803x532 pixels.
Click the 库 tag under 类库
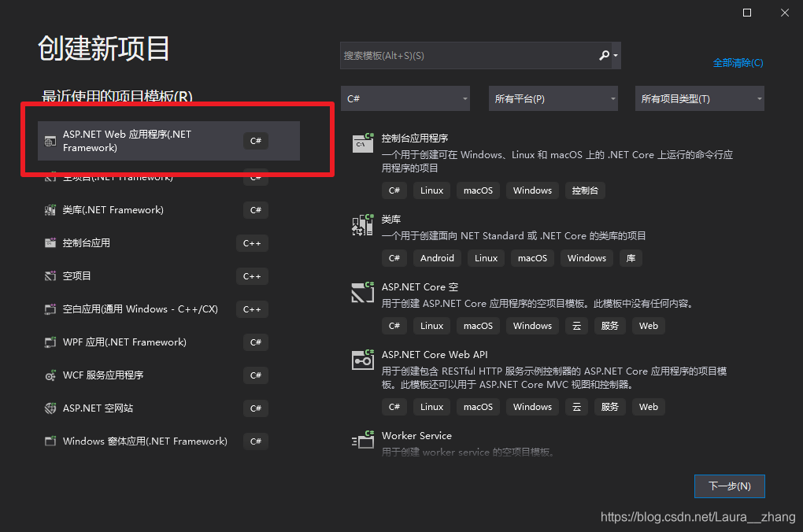coord(631,258)
